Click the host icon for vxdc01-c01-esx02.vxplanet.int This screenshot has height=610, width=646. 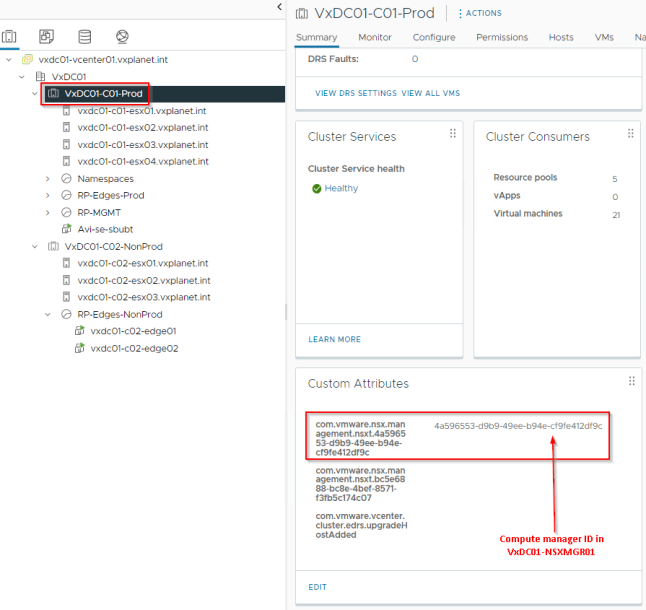pos(66,128)
